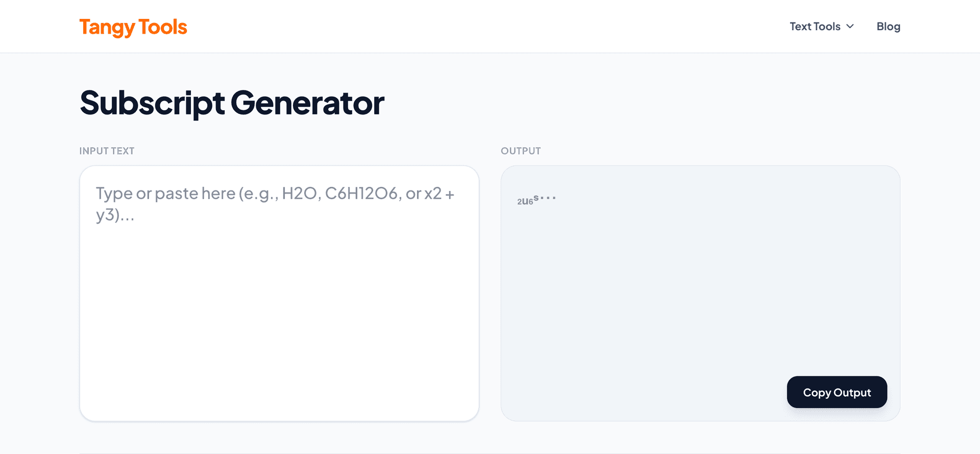The image size is (980, 454).
Task: Open the Text Tools menu
Action: (822, 27)
